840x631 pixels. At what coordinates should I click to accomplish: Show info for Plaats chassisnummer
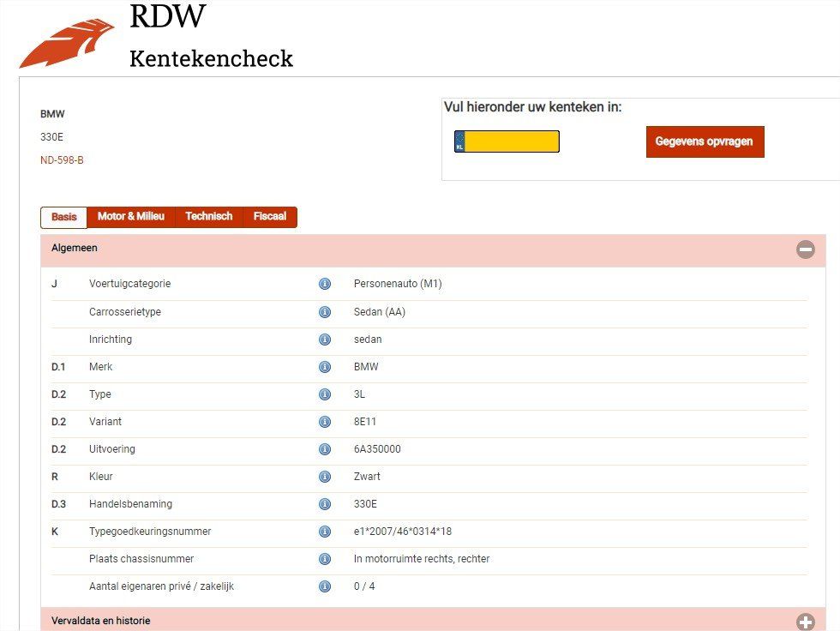point(325,559)
